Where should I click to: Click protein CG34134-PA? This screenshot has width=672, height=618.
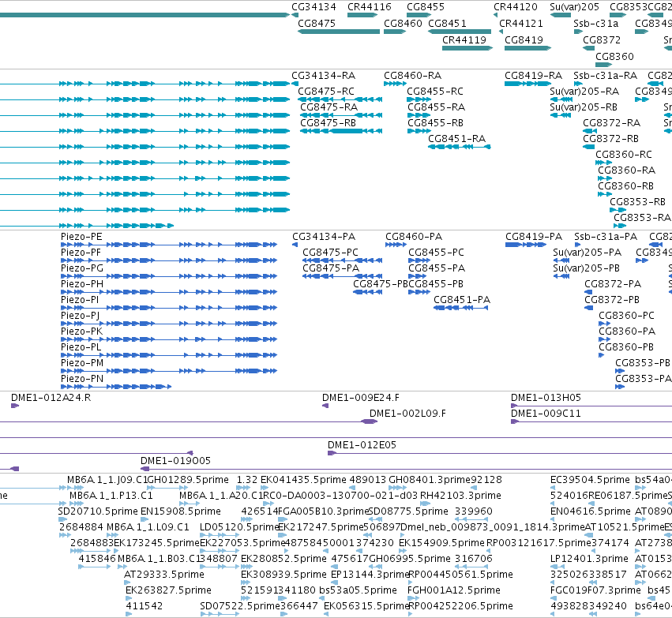(x=324, y=238)
